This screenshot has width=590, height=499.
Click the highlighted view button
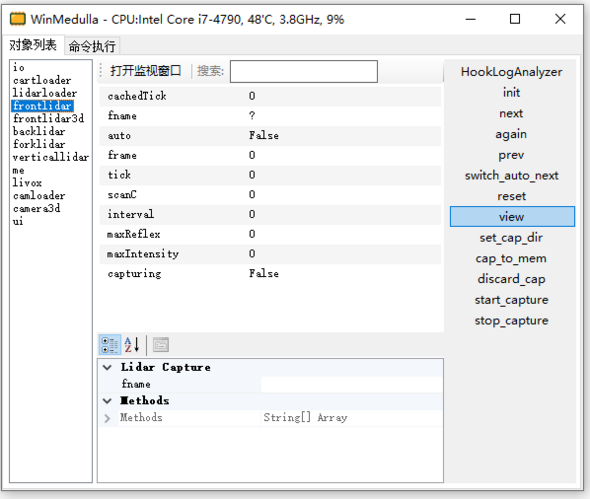tap(512, 216)
